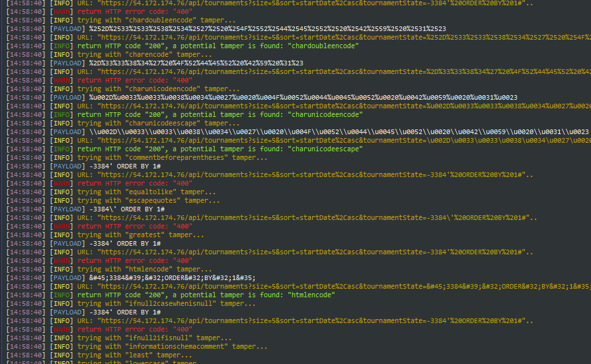Click the 'trying with "charunicodeescape" tamper' line
The width and height of the screenshot is (591, 364).
[x=123, y=124]
